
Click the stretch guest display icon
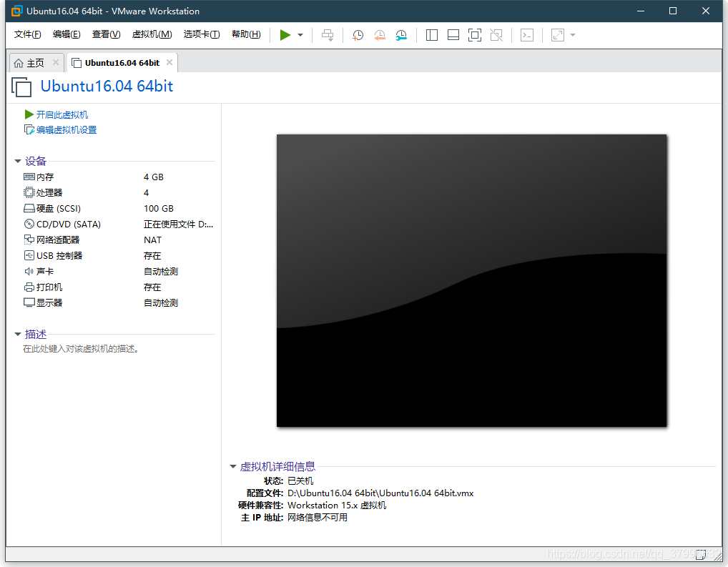click(558, 35)
